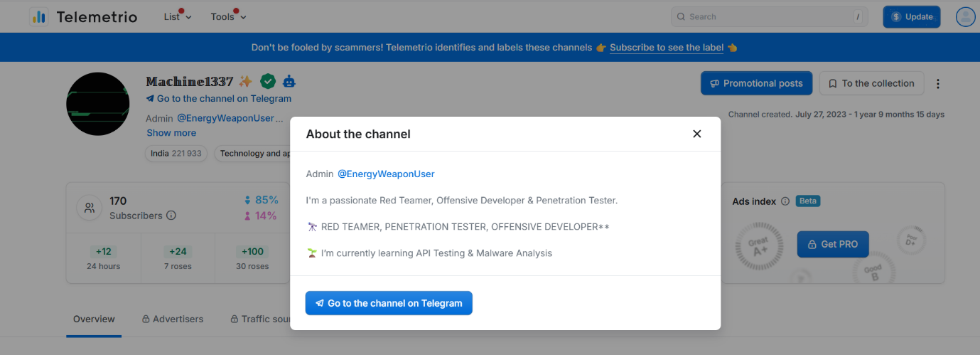The width and height of the screenshot is (980, 355).
Task: Open the List dropdown menu
Action: (177, 16)
